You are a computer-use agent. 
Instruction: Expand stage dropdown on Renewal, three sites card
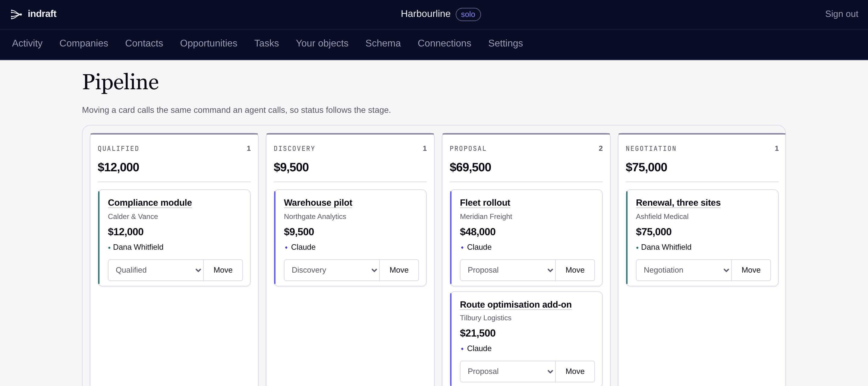click(x=684, y=270)
